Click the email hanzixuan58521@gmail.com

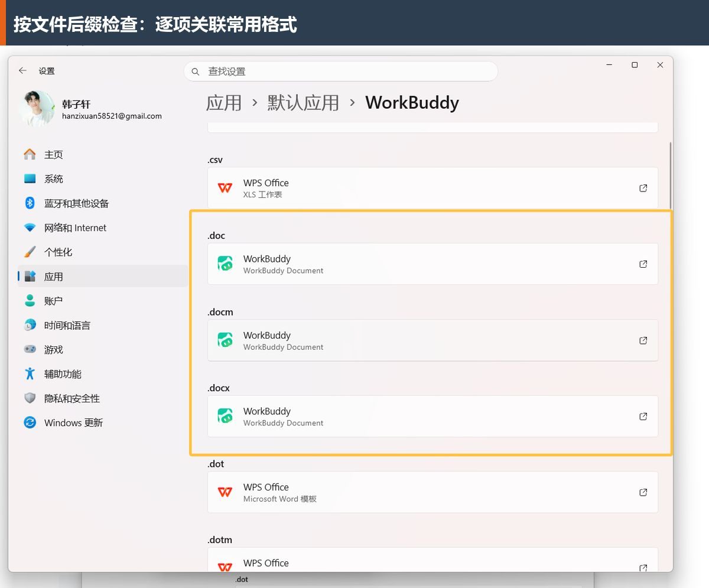point(112,116)
